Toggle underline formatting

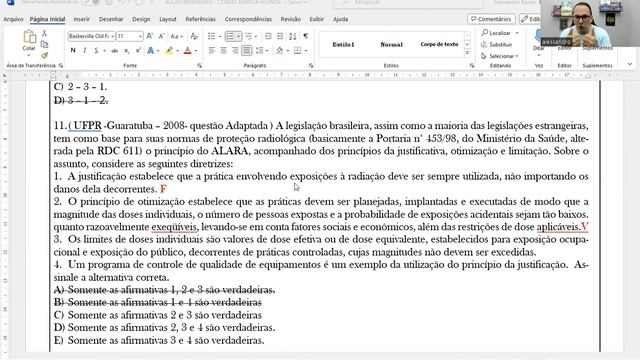(96, 51)
